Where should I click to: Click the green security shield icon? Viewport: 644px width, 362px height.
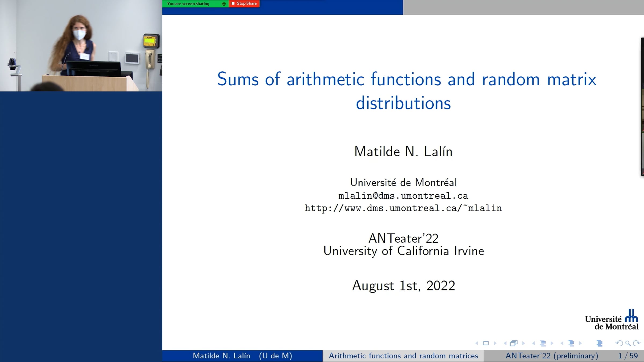pyautogui.click(x=224, y=4)
